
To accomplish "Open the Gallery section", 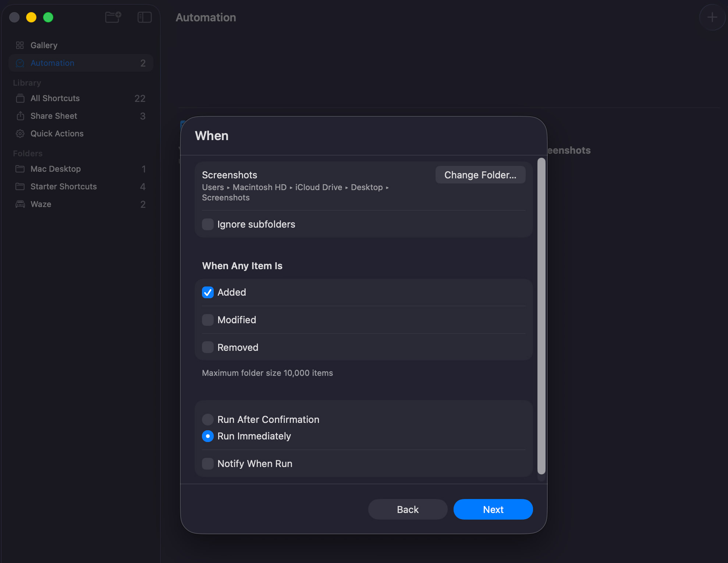I will [43, 45].
